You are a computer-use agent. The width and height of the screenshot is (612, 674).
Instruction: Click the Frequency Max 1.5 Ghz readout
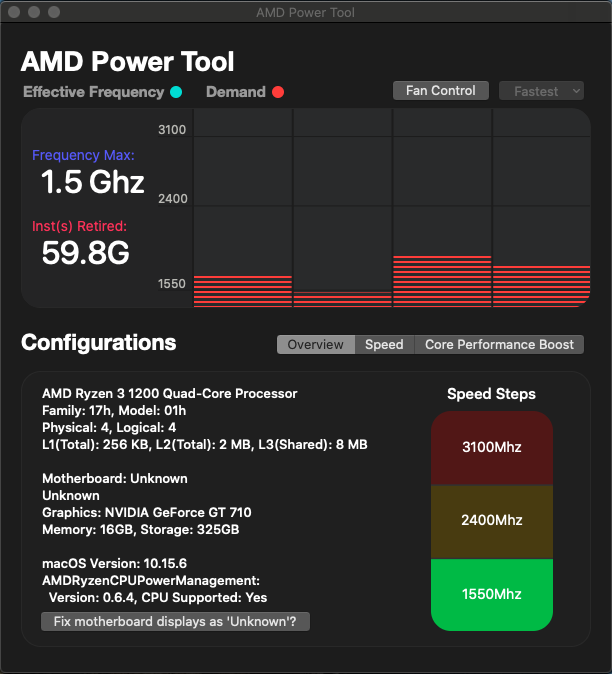[x=92, y=182]
